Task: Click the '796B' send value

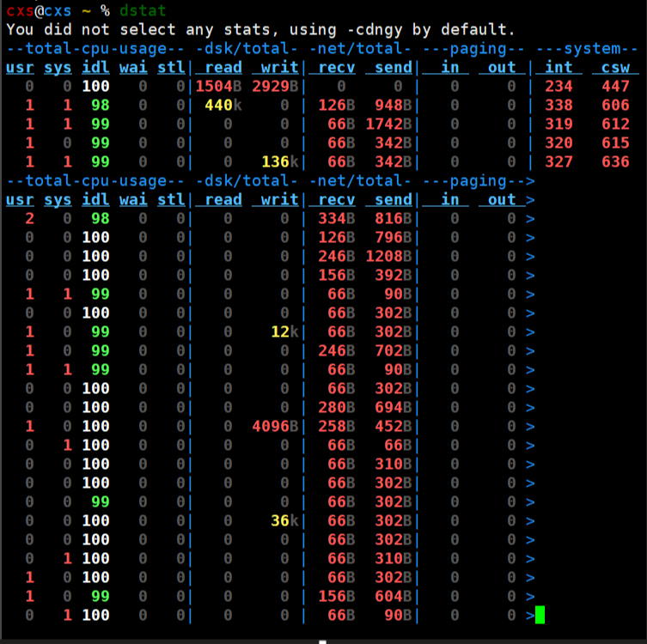Action: [x=394, y=238]
